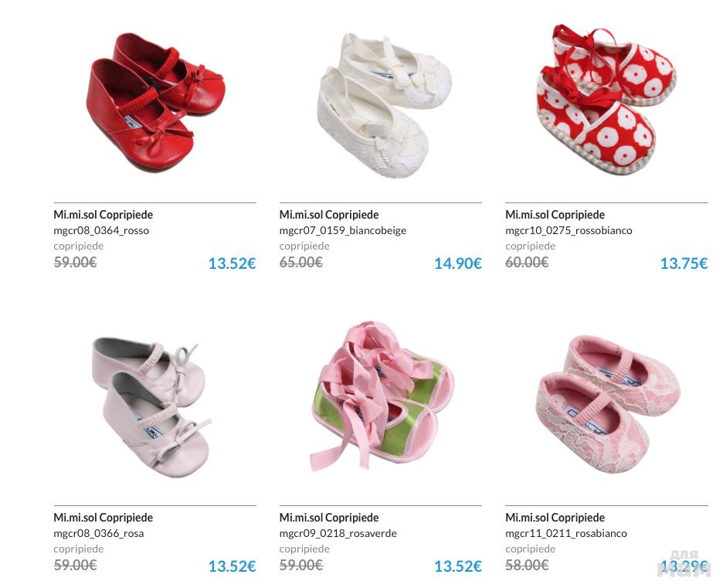The width and height of the screenshot is (723, 588).
Task: Open the pink lace shoes product image
Action: pos(608,404)
